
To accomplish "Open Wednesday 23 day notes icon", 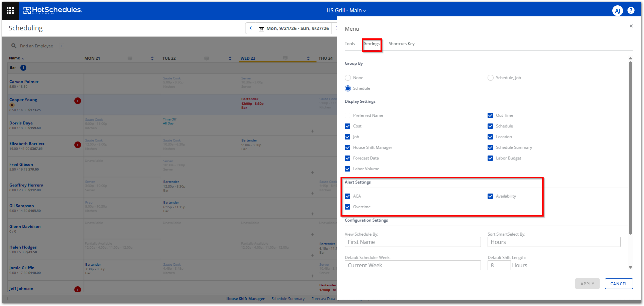I will point(285,58).
